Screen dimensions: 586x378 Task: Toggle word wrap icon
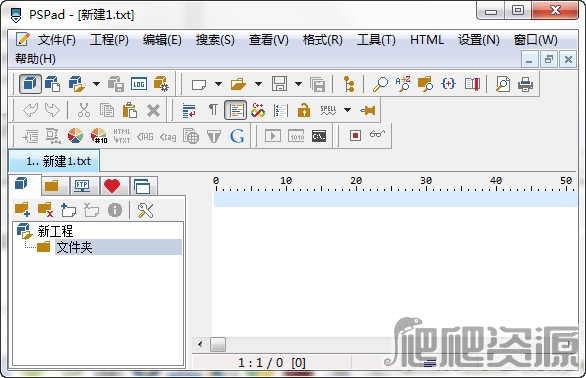(189, 110)
